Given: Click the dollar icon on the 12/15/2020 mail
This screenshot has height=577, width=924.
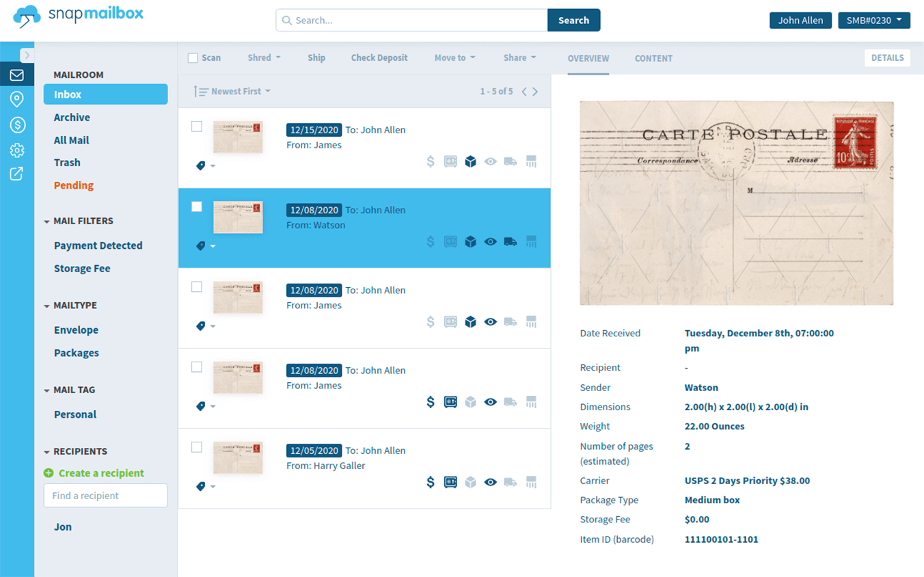Looking at the screenshot, I should 431,162.
